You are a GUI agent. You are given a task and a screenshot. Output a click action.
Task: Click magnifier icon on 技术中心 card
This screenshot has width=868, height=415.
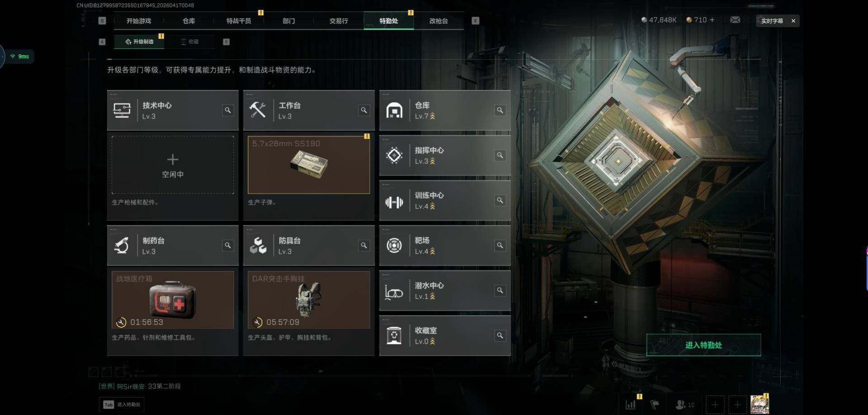(x=228, y=110)
